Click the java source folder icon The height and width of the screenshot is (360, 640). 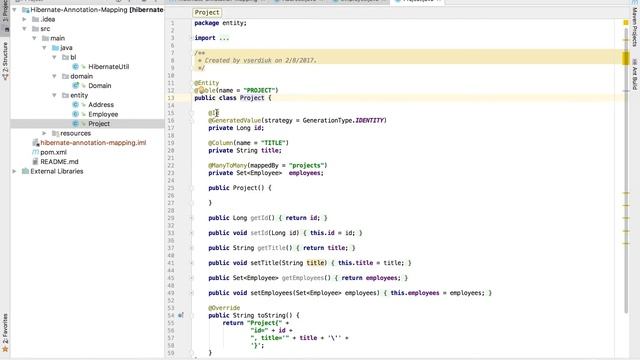pos(56,48)
